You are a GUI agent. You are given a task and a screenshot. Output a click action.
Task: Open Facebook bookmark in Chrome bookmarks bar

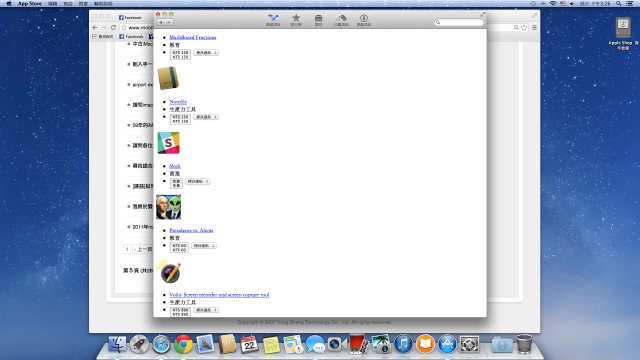(x=131, y=37)
